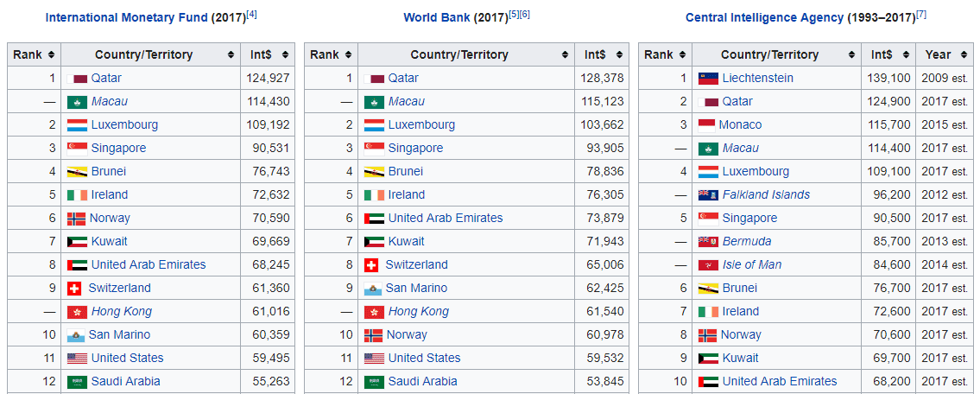Open Isle of Man link
This screenshot has width=980, height=394.
(752, 265)
